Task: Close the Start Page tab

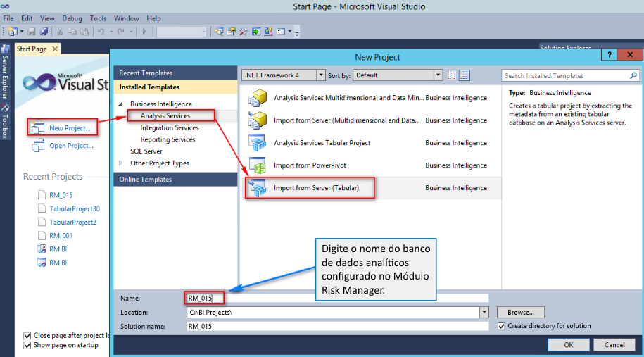Action: (55, 49)
